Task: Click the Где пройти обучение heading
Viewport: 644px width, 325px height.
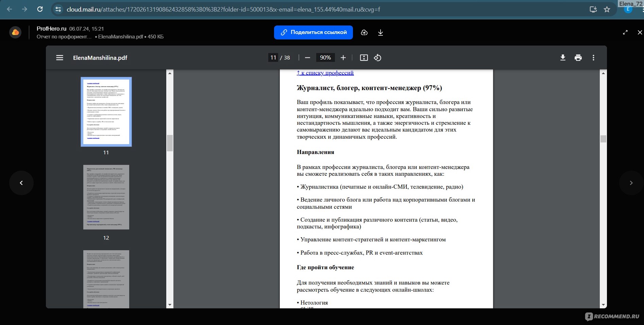Action: pos(325,267)
